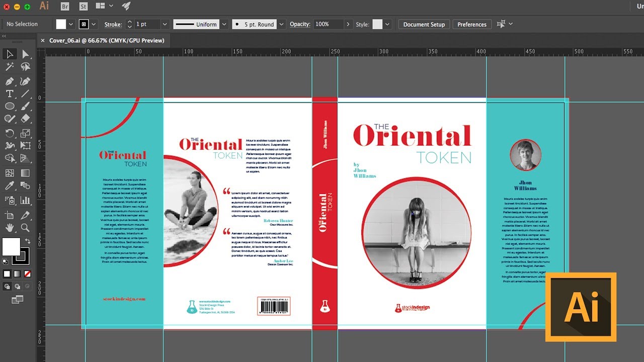This screenshot has width=644, height=362.
Task: Select the Direct Selection tool
Action: [25, 54]
